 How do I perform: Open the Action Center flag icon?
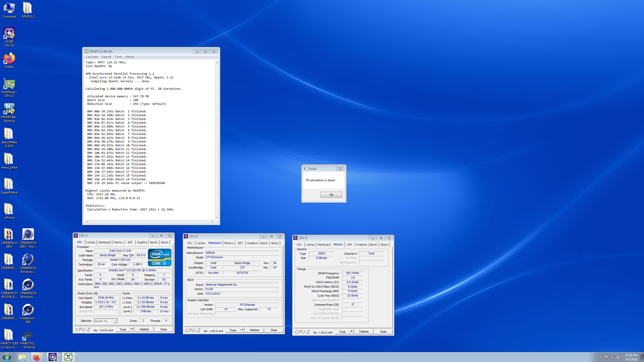pyautogui.click(x=607, y=357)
